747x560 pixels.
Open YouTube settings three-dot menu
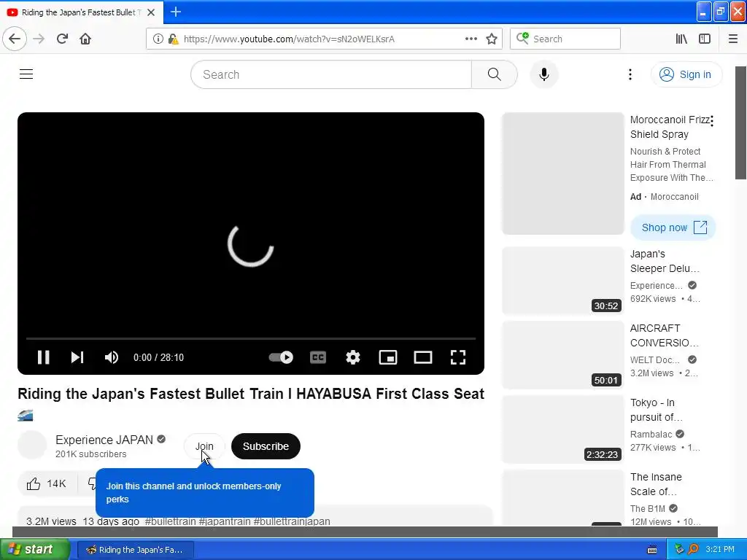(630, 74)
